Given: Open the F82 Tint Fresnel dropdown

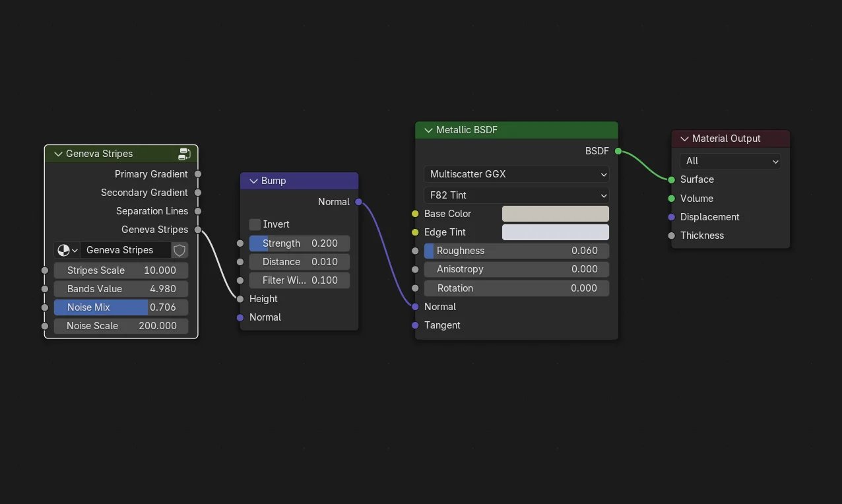Looking at the screenshot, I should [x=516, y=195].
